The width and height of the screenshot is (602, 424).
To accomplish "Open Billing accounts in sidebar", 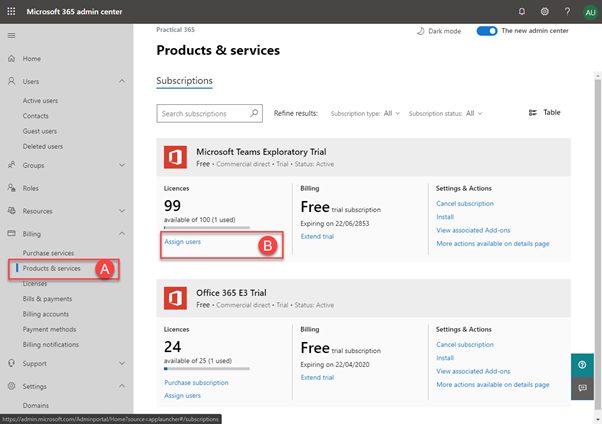I will click(46, 314).
